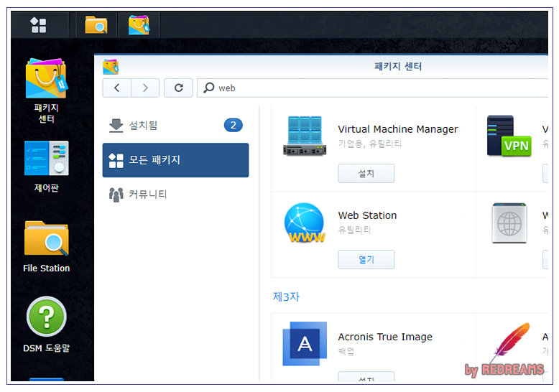Click the search field containing web

pos(373,88)
